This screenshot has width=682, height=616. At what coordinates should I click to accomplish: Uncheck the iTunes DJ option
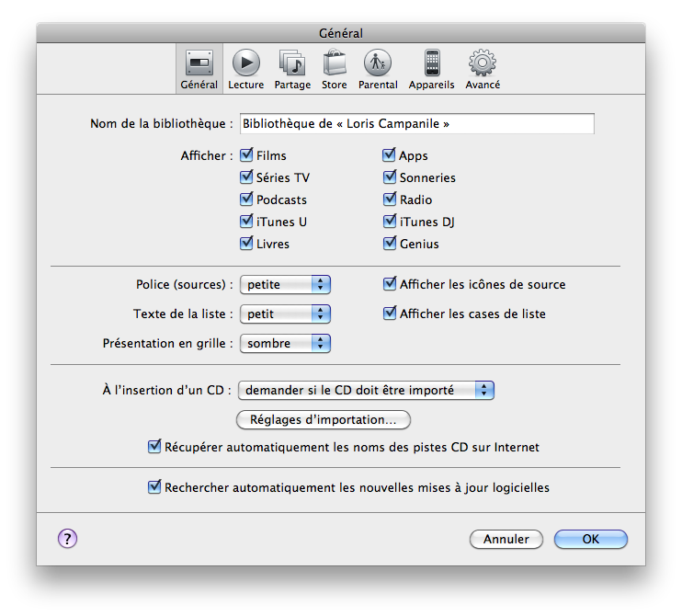pyautogui.click(x=389, y=222)
